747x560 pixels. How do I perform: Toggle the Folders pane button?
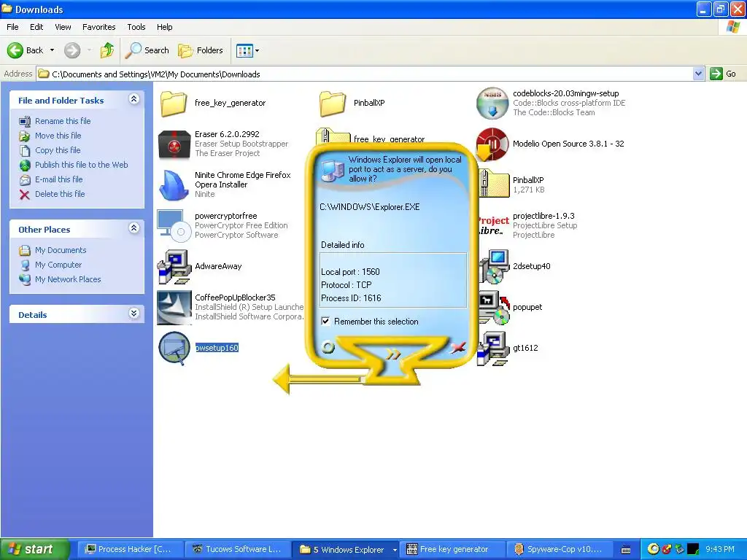[x=200, y=50]
